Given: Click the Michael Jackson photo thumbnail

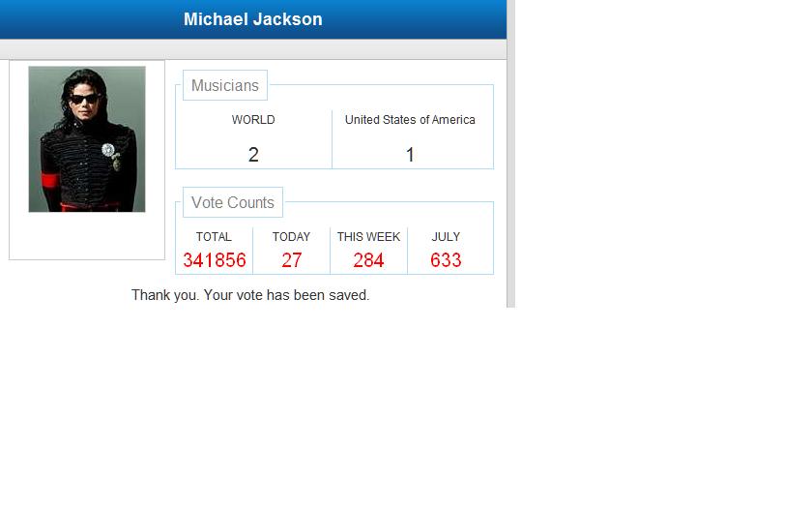Looking at the screenshot, I should pos(87,138).
